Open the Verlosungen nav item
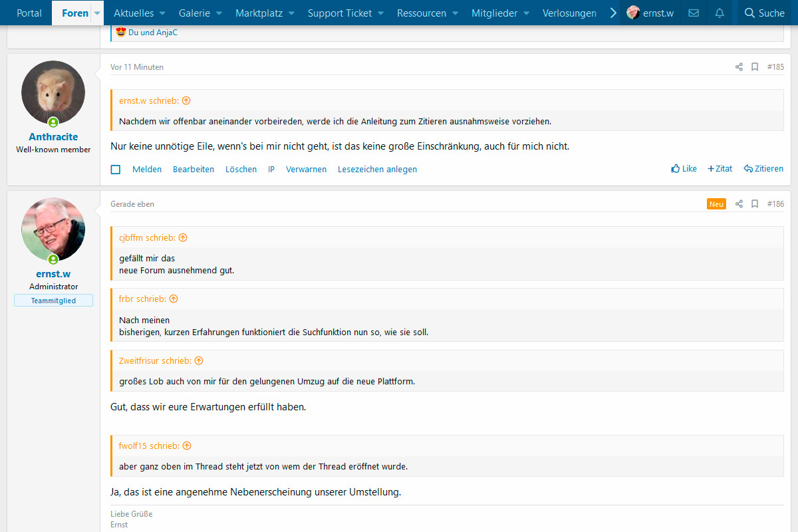 [x=569, y=13]
